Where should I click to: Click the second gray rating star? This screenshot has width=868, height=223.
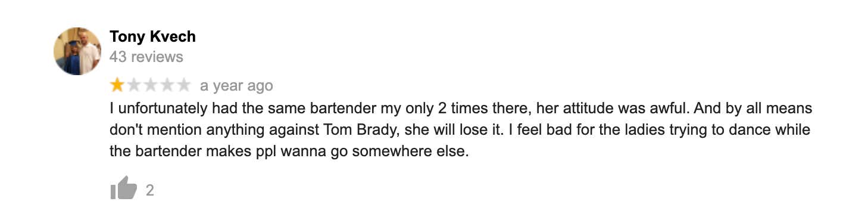pyautogui.click(x=134, y=86)
